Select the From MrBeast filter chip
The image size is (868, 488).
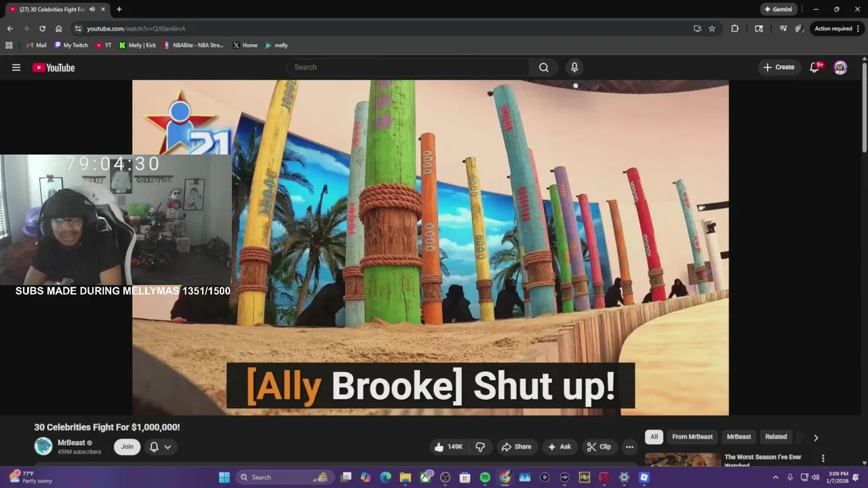pos(692,436)
